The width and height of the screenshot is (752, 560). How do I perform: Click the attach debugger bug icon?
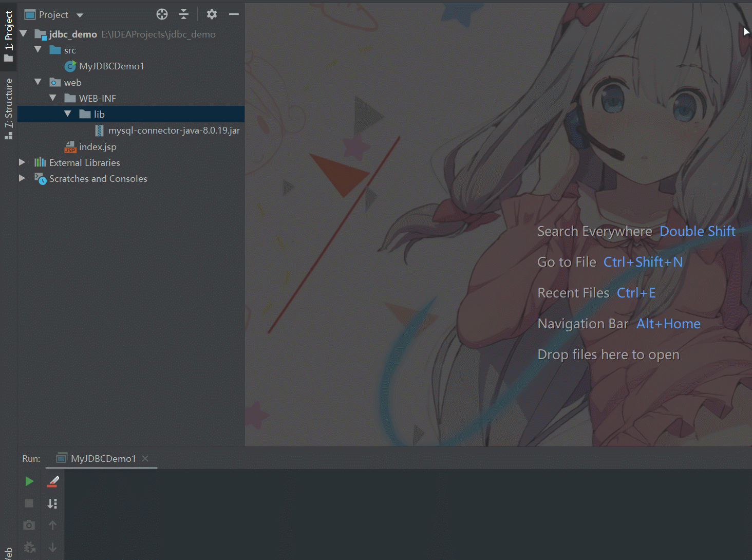click(29, 547)
